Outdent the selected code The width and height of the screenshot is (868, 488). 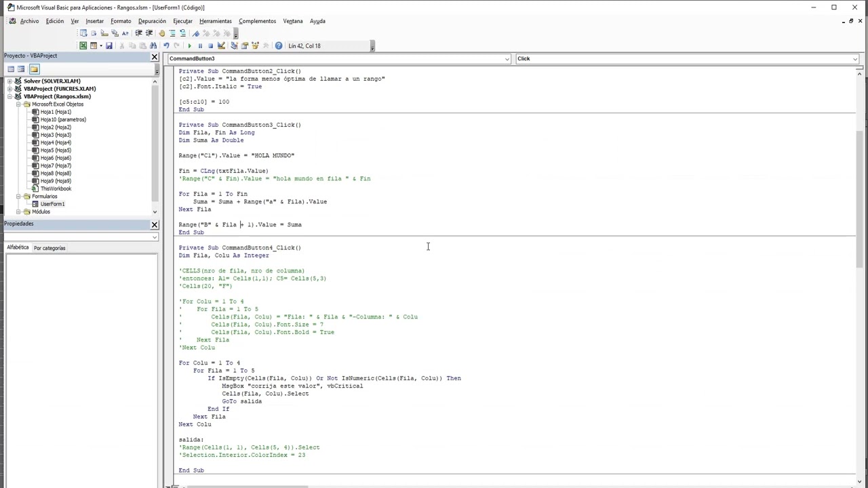[x=149, y=33]
